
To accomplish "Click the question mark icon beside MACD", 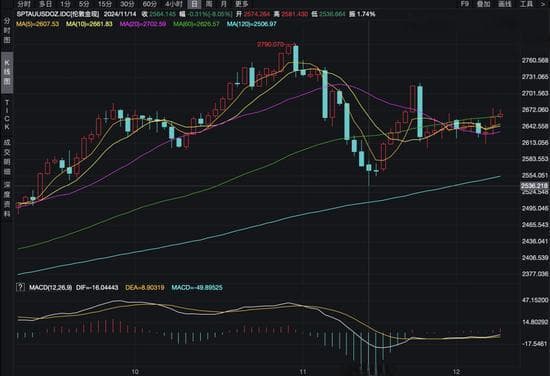I will pyautogui.click(x=20, y=287).
